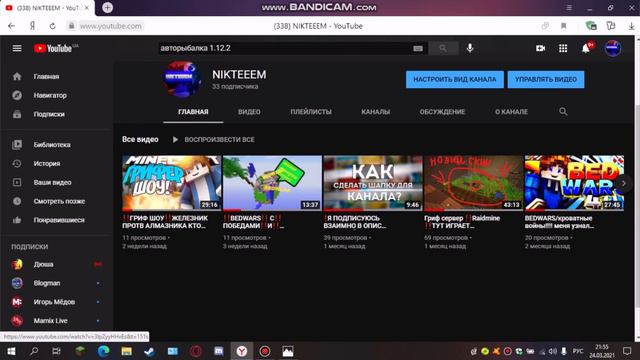The height and width of the screenshot is (360, 640).
Task: Open the on-screen keyboard icon in search box
Action: [x=418, y=48]
